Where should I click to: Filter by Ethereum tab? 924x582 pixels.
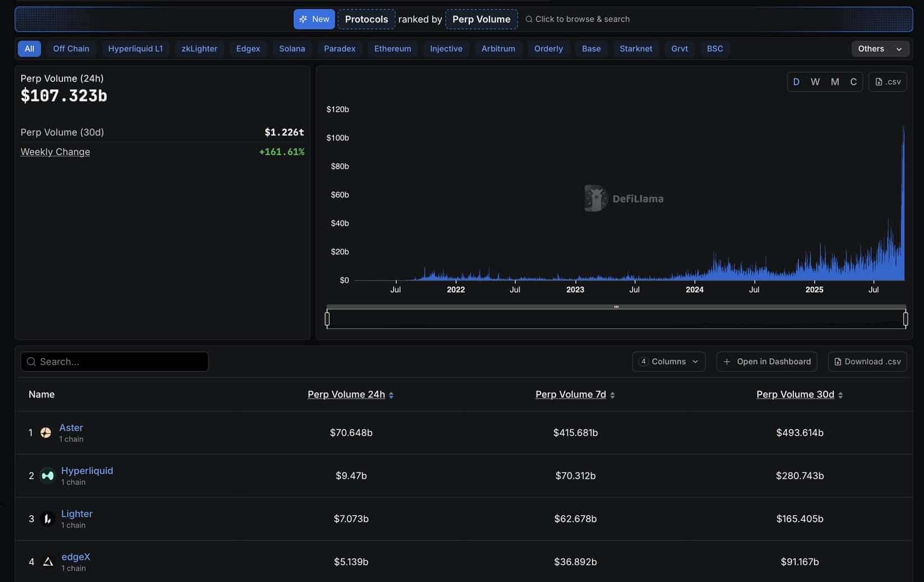[392, 49]
